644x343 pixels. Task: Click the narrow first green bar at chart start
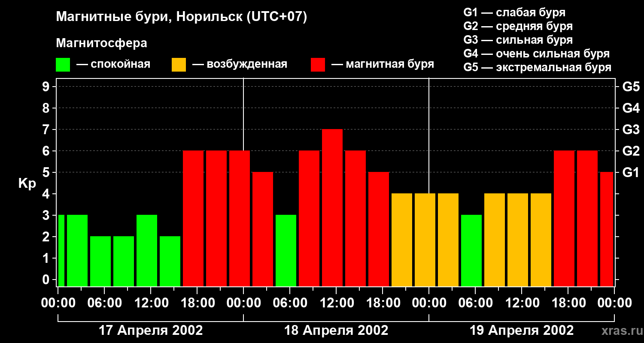[61, 250]
